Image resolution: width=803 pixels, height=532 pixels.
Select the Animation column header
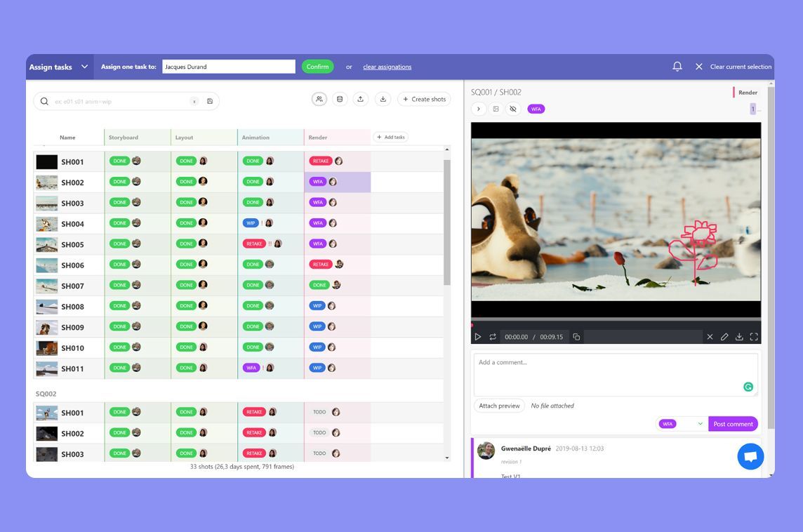[x=255, y=138]
